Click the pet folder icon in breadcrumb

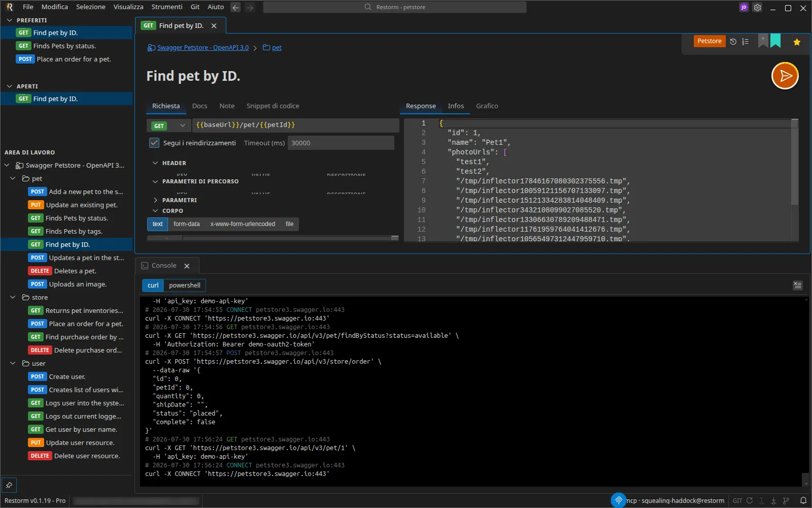(266, 48)
